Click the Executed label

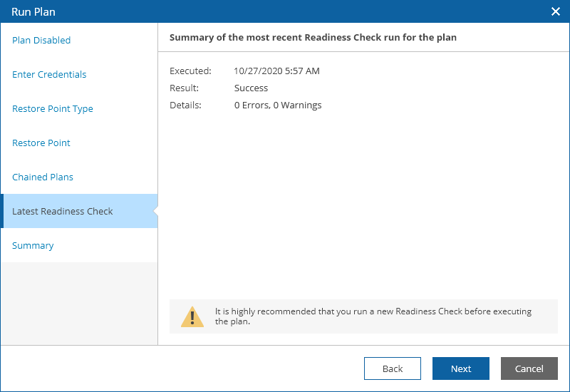[190, 71]
